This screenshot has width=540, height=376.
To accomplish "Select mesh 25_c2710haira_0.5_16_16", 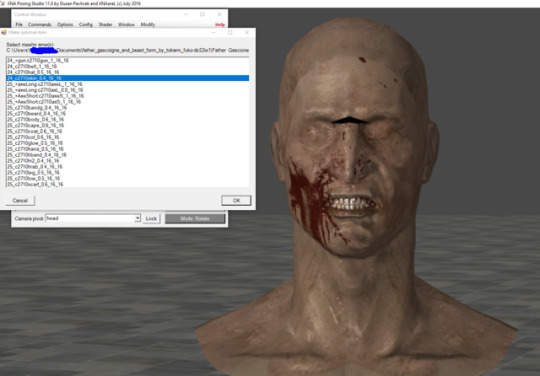I will 127,149.
